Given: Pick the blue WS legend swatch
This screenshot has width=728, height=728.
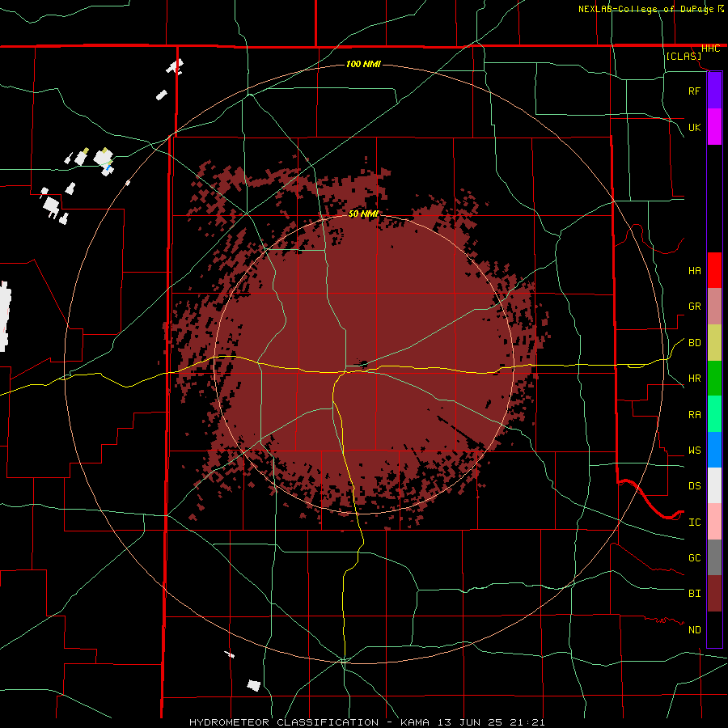Looking at the screenshot, I should point(714,450).
